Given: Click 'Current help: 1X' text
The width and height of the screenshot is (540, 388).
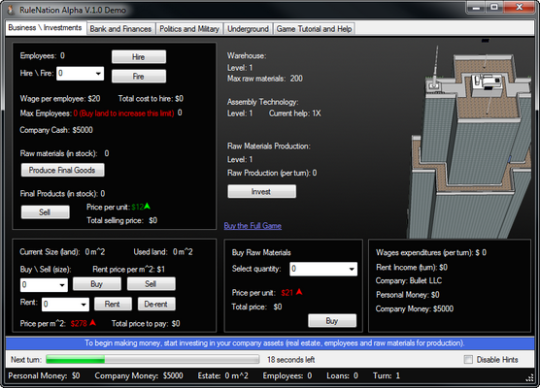Looking at the screenshot, I should click(295, 113).
